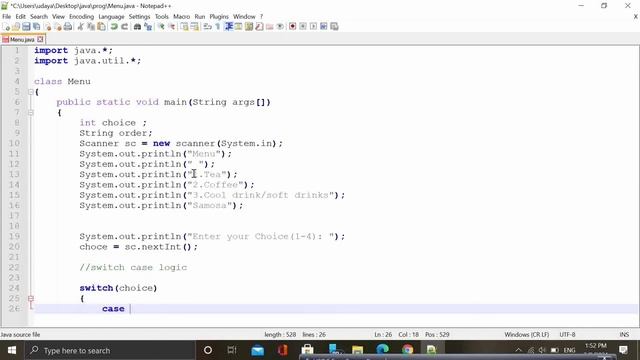Collapse the switch block fold at line 25

point(31,298)
